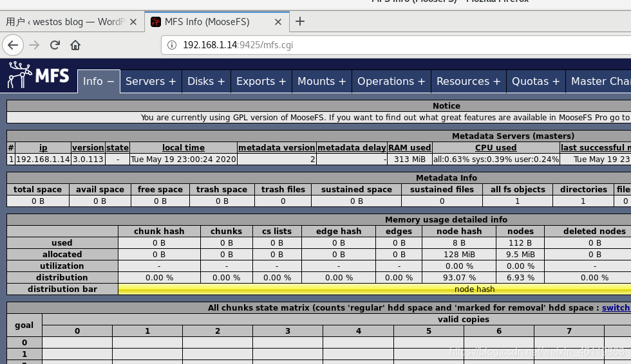Click the browser forward arrow

tap(34, 45)
